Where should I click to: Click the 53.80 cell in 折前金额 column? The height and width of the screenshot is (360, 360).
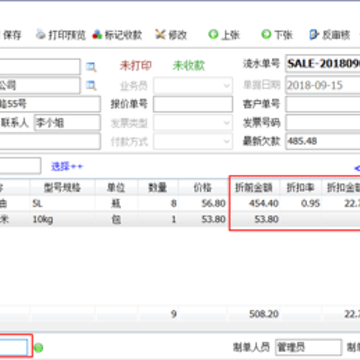(x=254, y=219)
